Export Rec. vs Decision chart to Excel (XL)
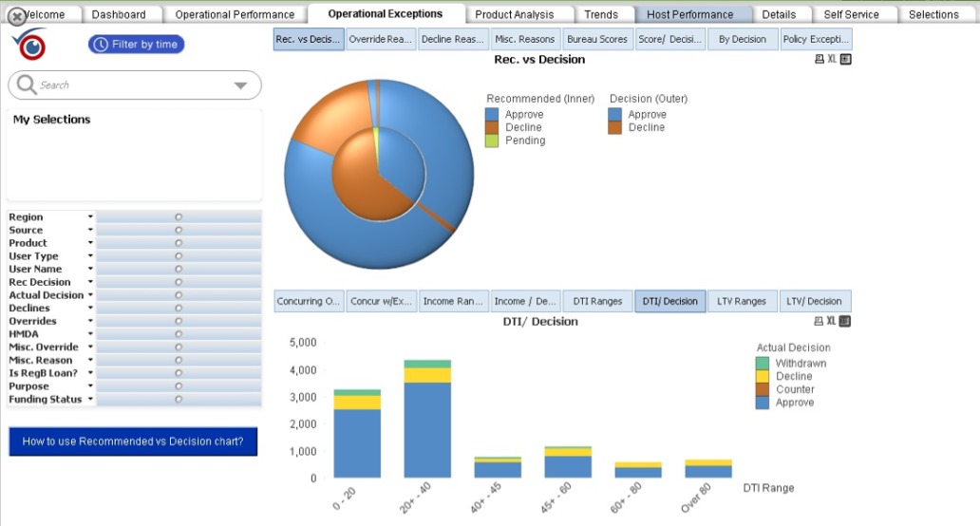This screenshot has height=526, width=980. 832,59
